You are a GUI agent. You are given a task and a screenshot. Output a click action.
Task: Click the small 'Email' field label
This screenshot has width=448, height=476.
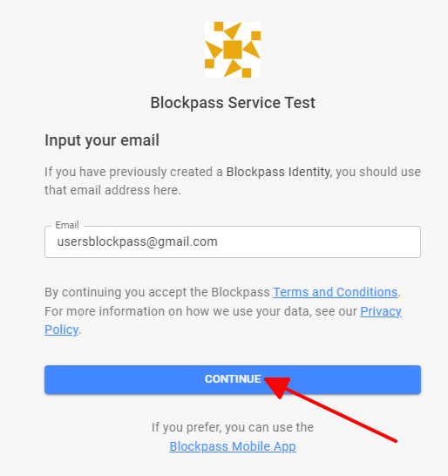67,225
